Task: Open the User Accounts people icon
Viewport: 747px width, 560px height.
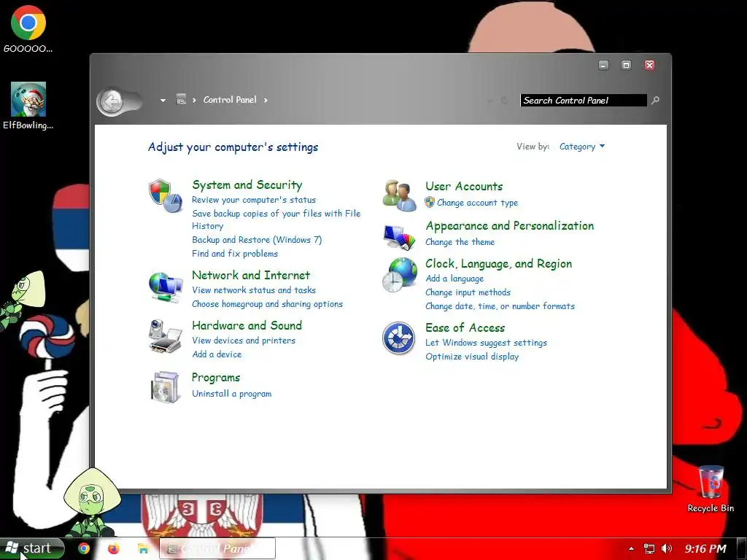Action: click(399, 195)
